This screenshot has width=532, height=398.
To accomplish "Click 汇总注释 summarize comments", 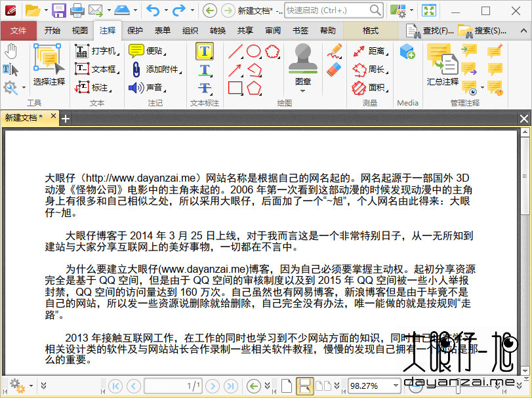I will (x=442, y=64).
